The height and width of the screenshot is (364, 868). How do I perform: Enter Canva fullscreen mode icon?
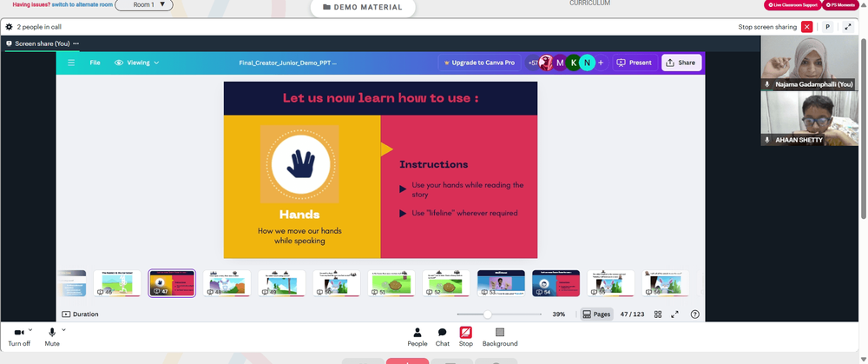point(674,314)
